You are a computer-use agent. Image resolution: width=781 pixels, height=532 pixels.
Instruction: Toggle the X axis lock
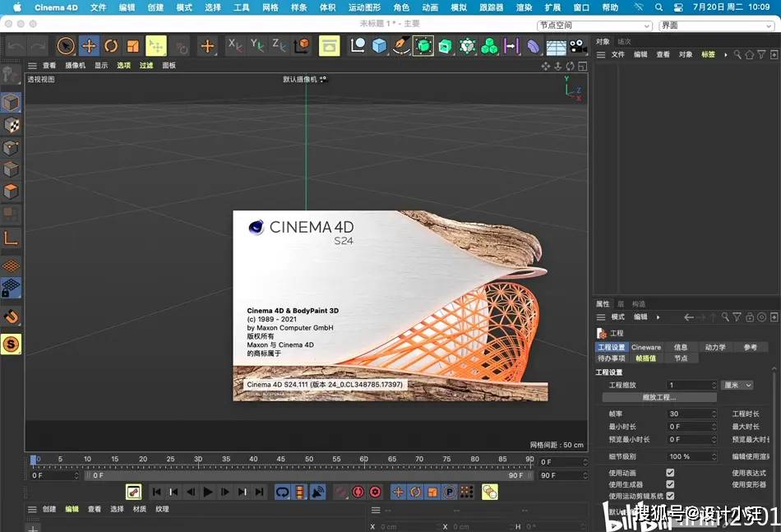[x=234, y=46]
